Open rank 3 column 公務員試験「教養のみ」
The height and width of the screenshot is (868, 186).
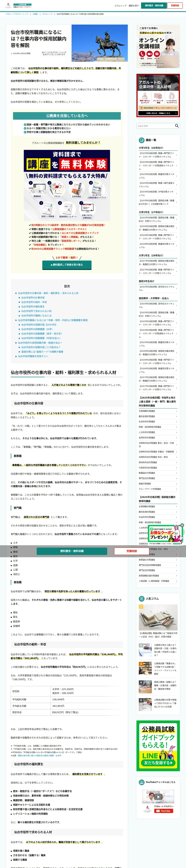point(158,669)
